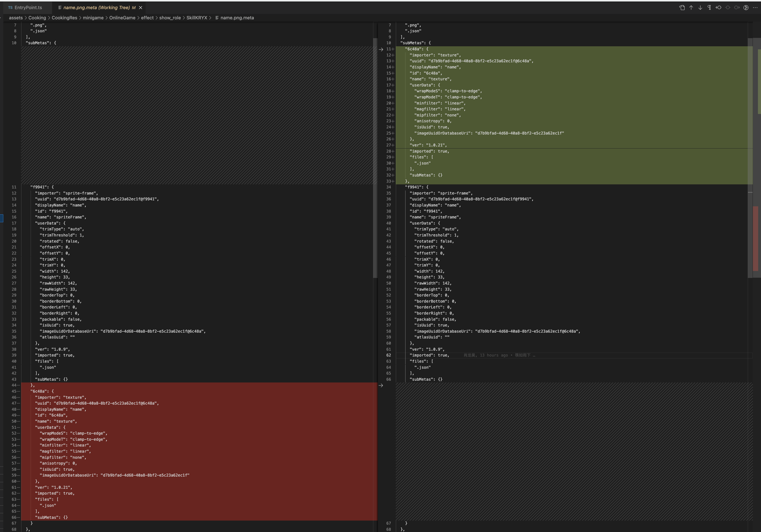Click the open next revision icon

click(737, 8)
